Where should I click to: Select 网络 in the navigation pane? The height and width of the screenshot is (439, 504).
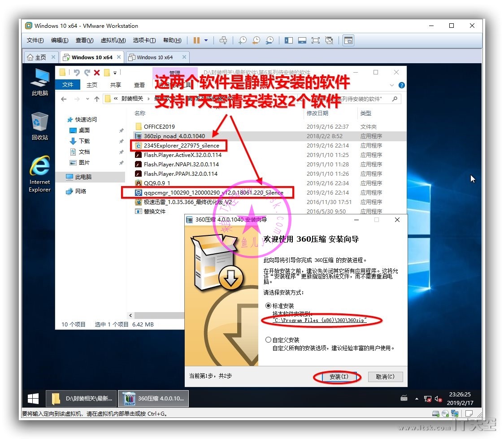point(80,191)
